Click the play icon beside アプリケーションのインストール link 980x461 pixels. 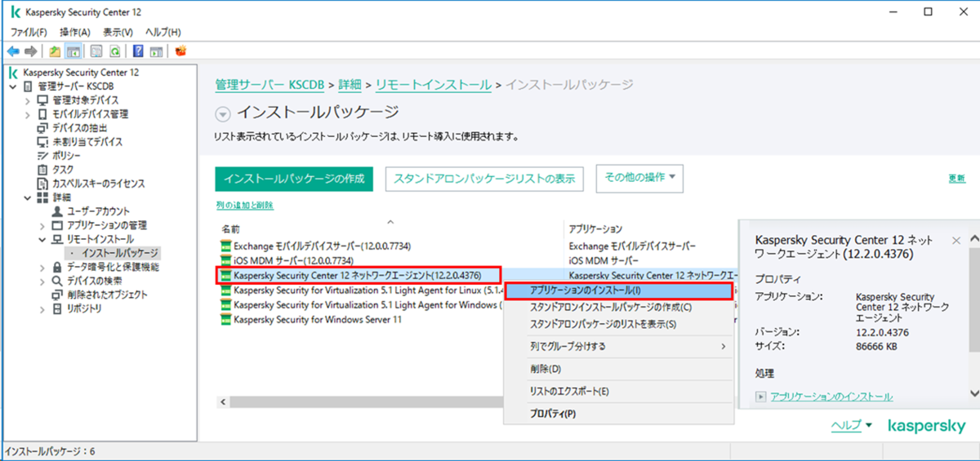[761, 397]
